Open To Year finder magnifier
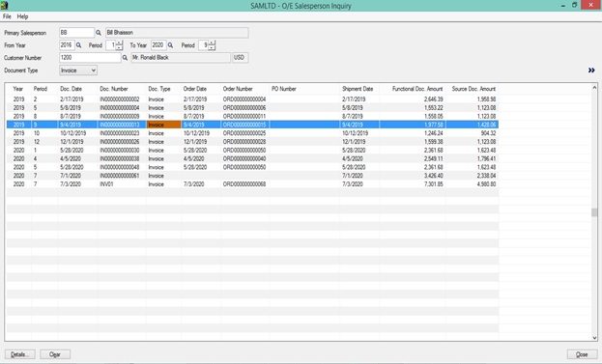This screenshot has width=602, height=364. click(170, 45)
